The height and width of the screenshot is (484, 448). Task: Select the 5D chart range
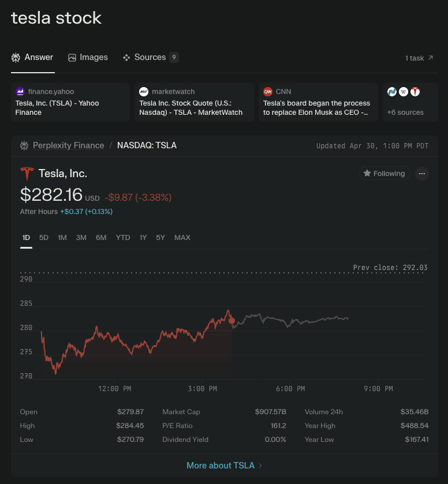pos(43,237)
